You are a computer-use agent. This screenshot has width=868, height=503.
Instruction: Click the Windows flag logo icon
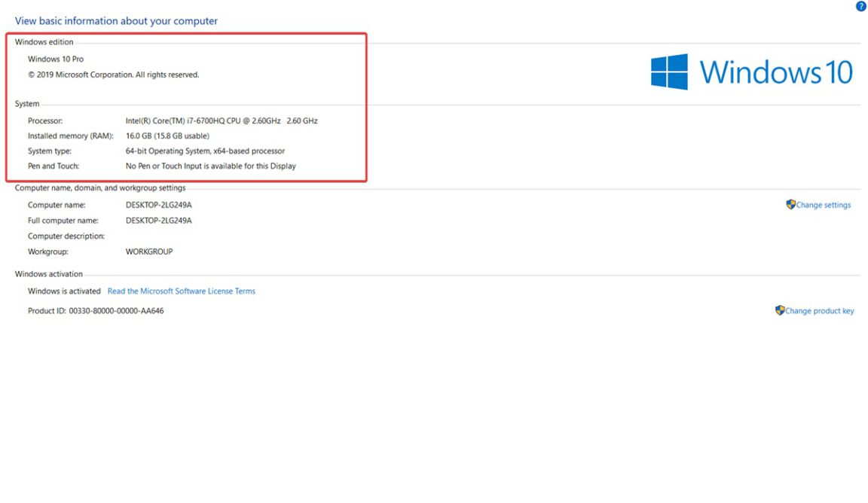(x=669, y=72)
